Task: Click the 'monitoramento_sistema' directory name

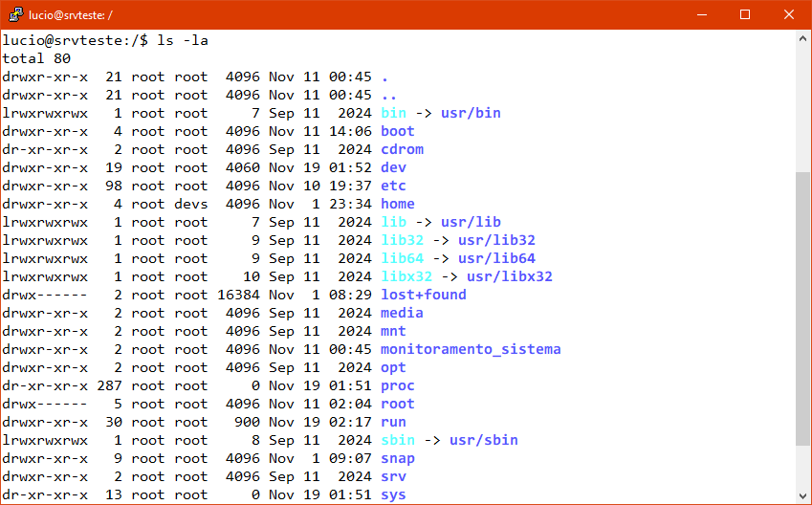Action: coord(471,349)
